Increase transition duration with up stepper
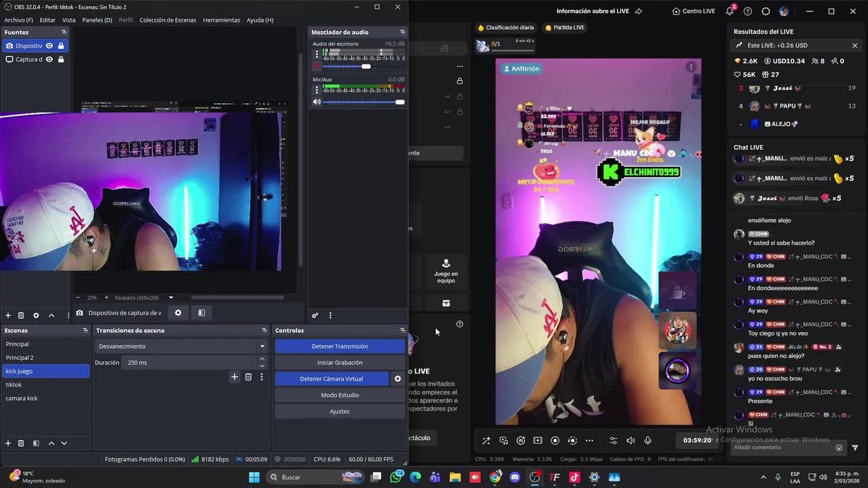Image resolution: width=868 pixels, height=488 pixels. tap(262, 360)
